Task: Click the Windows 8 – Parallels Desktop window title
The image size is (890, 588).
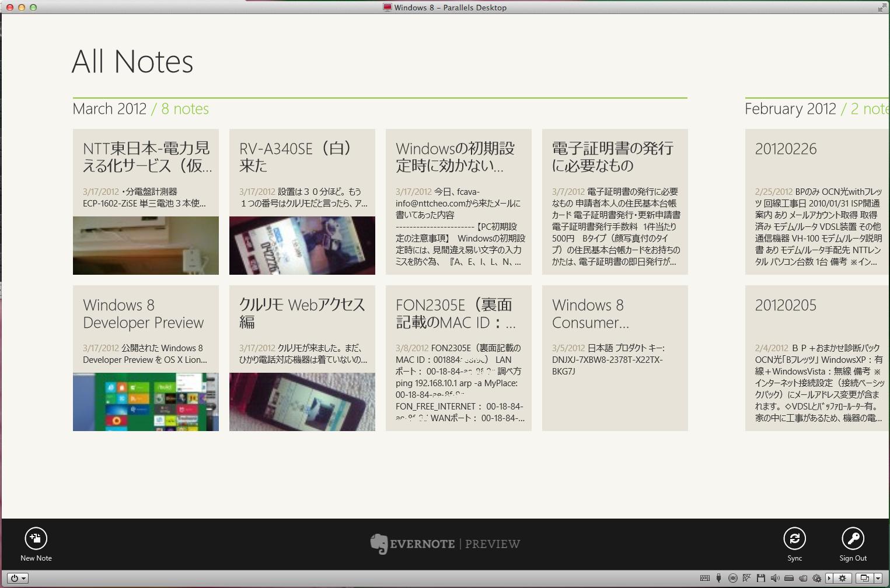Action: pyautogui.click(x=450, y=8)
